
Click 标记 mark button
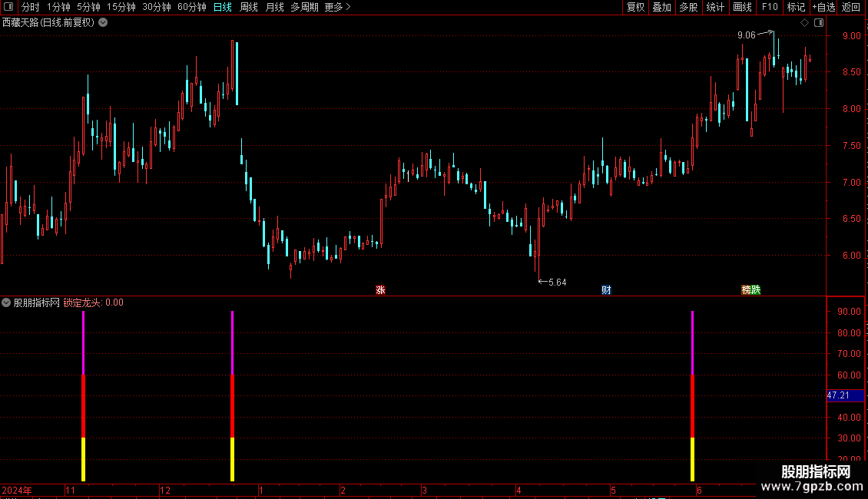(x=796, y=7)
